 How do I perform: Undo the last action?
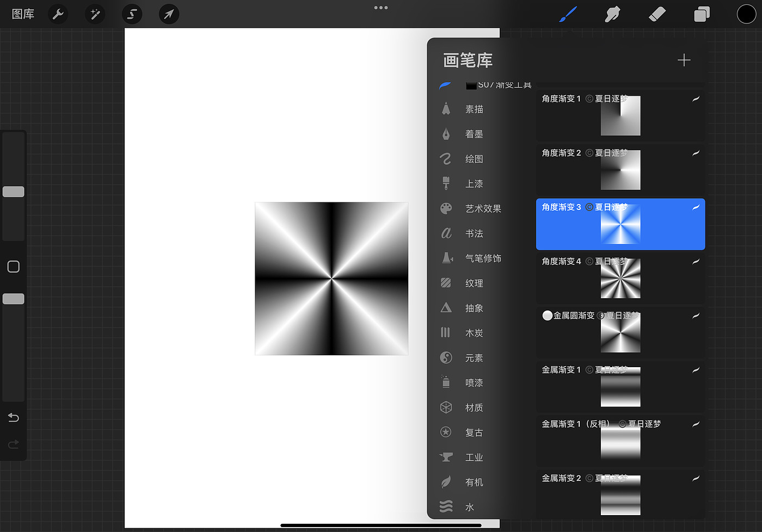tap(14, 417)
